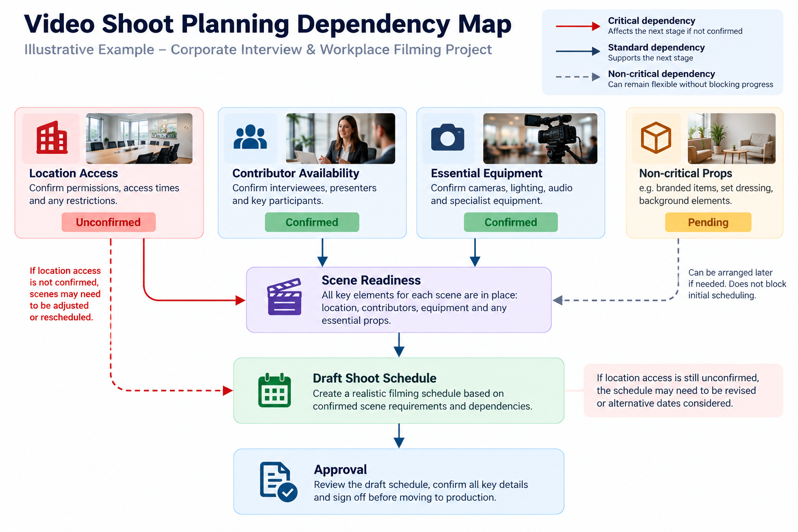Image resolution: width=798 pixels, height=532 pixels.
Task: Click the Critical dependency legend label
Action: point(651,21)
